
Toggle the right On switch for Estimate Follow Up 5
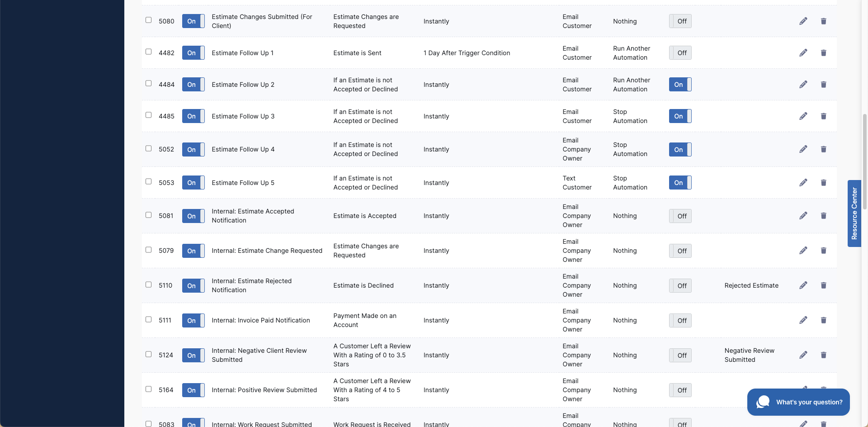click(x=680, y=183)
